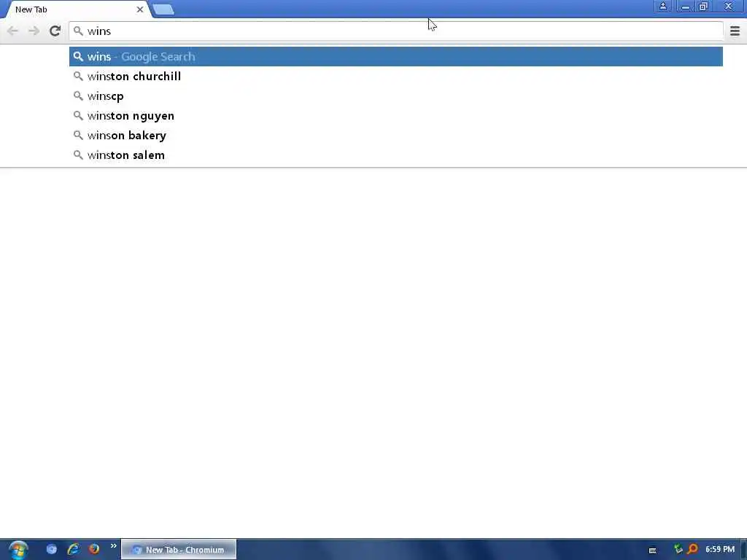Click the 6:59 PM system clock
The height and width of the screenshot is (560, 747).
[x=720, y=550]
